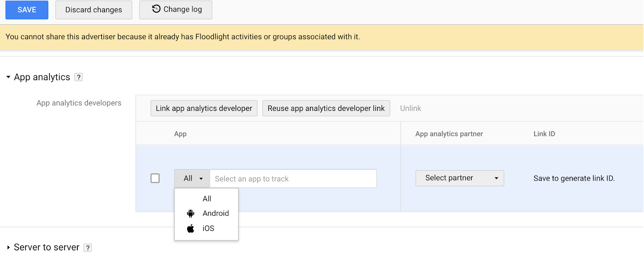Click the App column header
Screen dimensions: 644x256
click(x=180, y=134)
